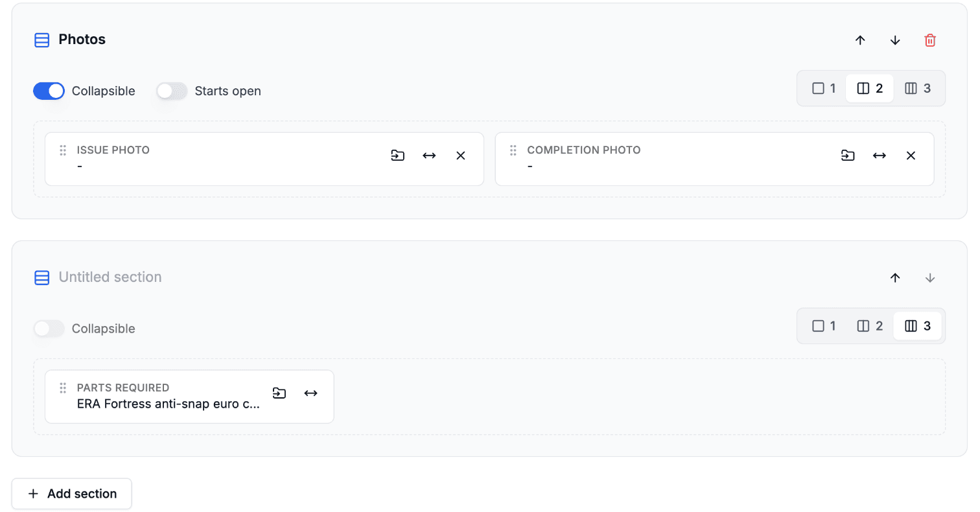Click the Photos section list icon
This screenshot has height=512, width=980.
point(41,40)
